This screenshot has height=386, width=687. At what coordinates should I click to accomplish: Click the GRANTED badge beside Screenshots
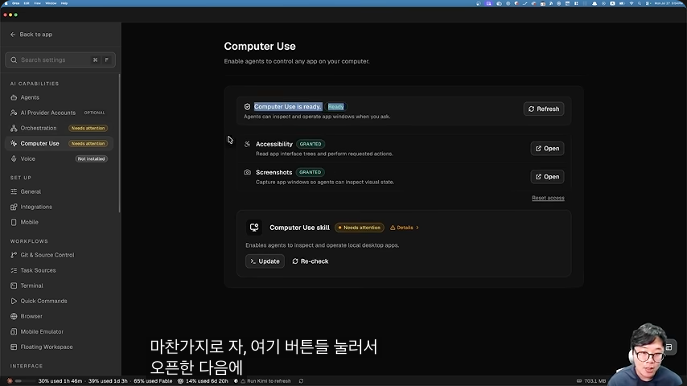[x=310, y=172]
